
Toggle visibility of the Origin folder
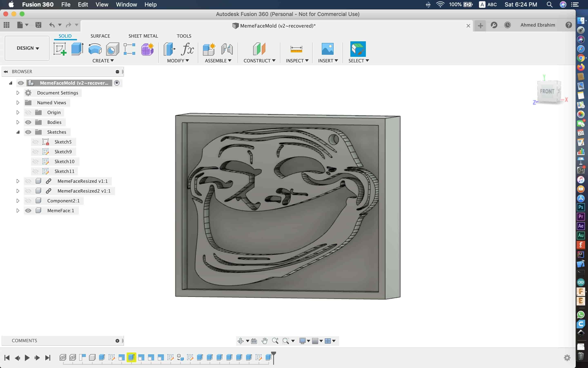pyautogui.click(x=28, y=112)
